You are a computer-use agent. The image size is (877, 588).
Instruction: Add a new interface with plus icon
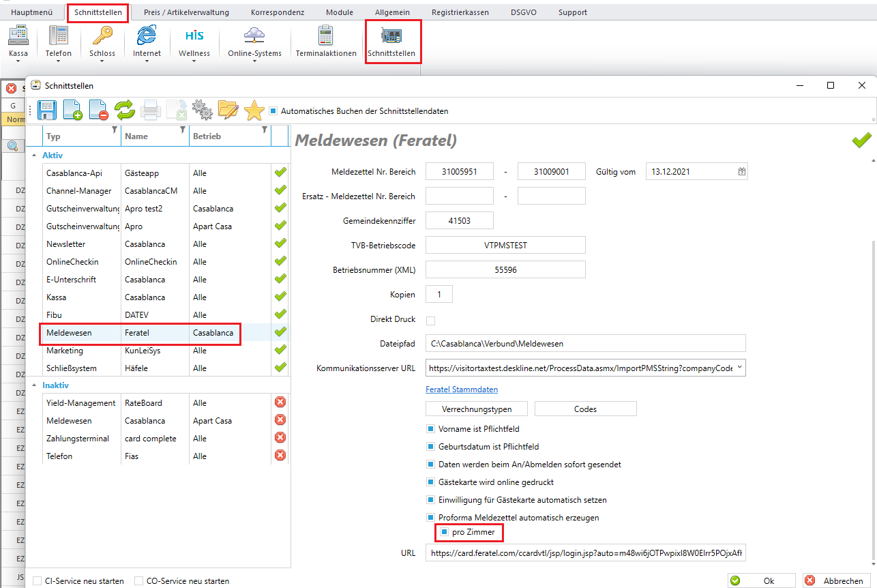72,110
